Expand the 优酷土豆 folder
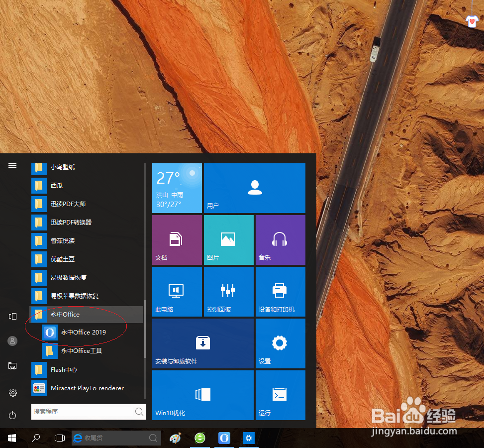 (x=87, y=259)
